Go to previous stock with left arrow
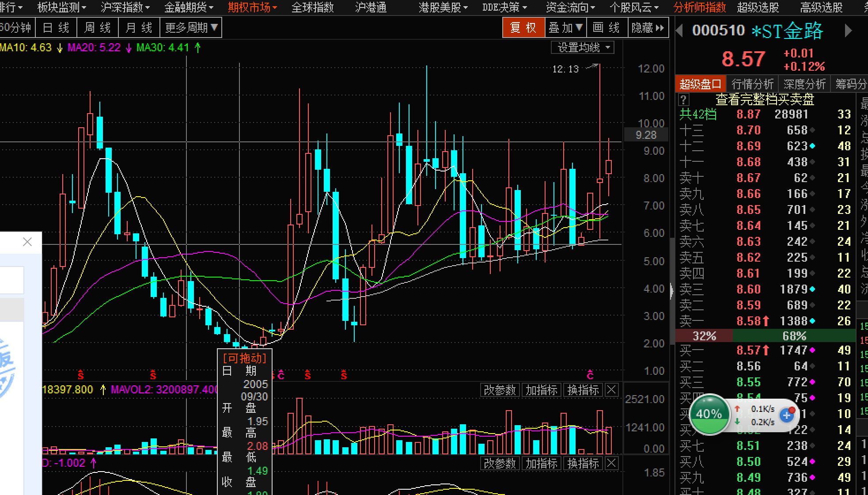 [x=680, y=31]
